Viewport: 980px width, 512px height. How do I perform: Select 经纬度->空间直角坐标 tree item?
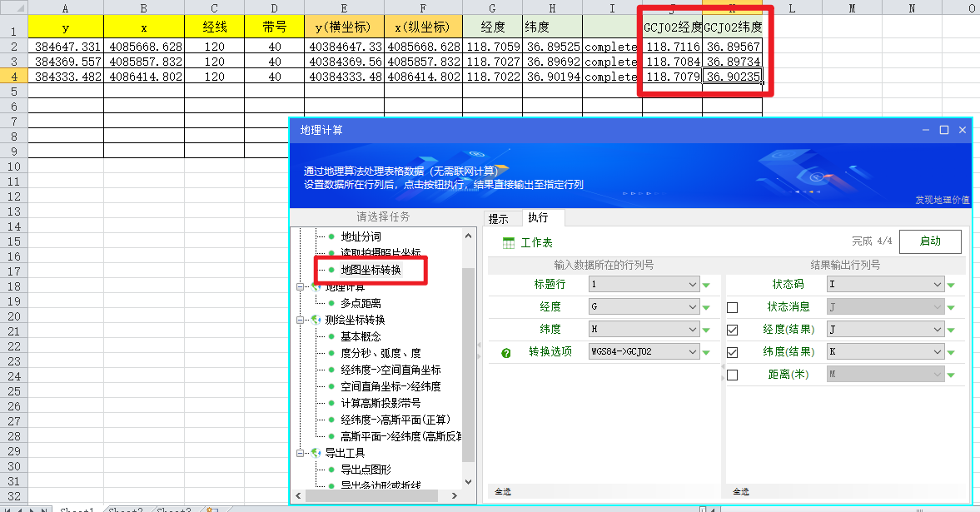click(x=391, y=370)
